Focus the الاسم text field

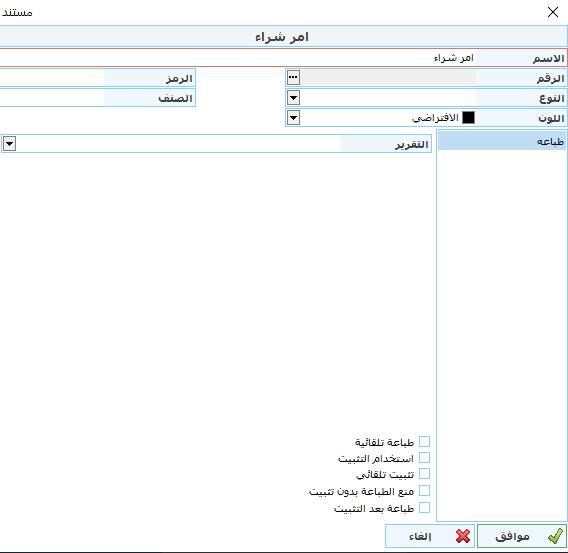pyautogui.click(x=237, y=58)
